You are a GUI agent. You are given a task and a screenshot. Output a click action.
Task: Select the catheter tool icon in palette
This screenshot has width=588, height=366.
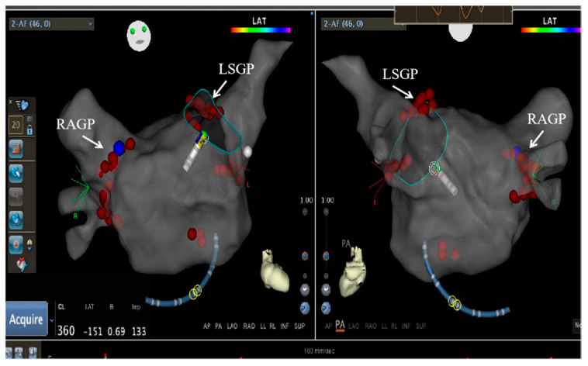(16, 173)
